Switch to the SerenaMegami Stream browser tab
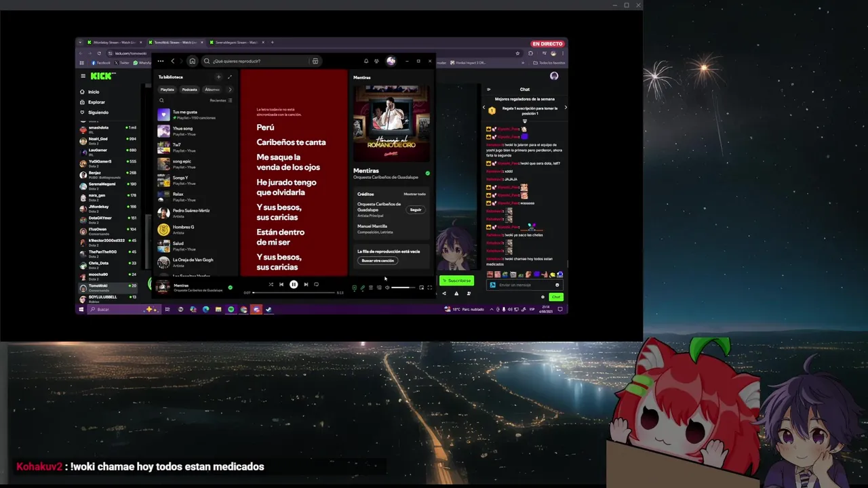868x488 pixels. (x=237, y=42)
